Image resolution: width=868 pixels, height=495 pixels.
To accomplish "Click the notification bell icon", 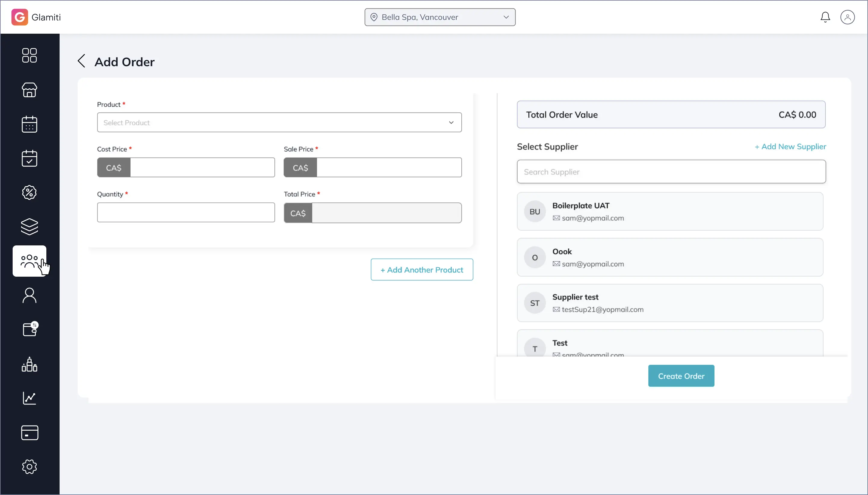I will tap(825, 17).
